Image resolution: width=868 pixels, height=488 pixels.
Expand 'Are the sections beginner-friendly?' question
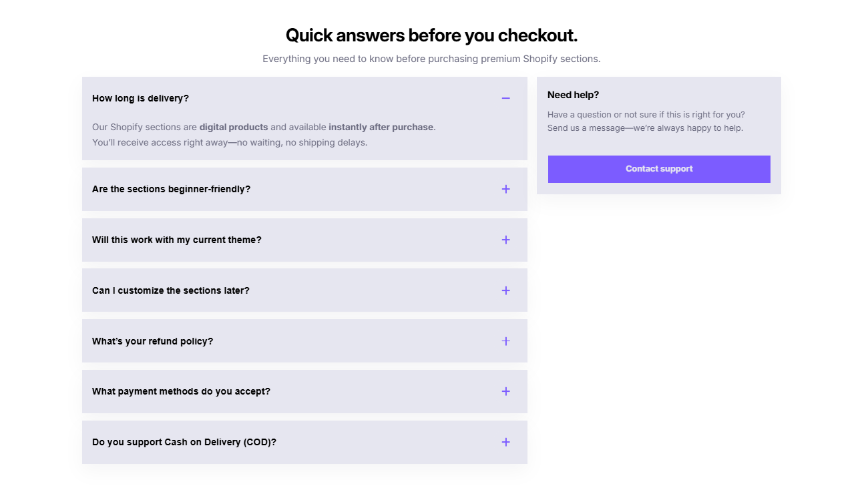point(304,189)
